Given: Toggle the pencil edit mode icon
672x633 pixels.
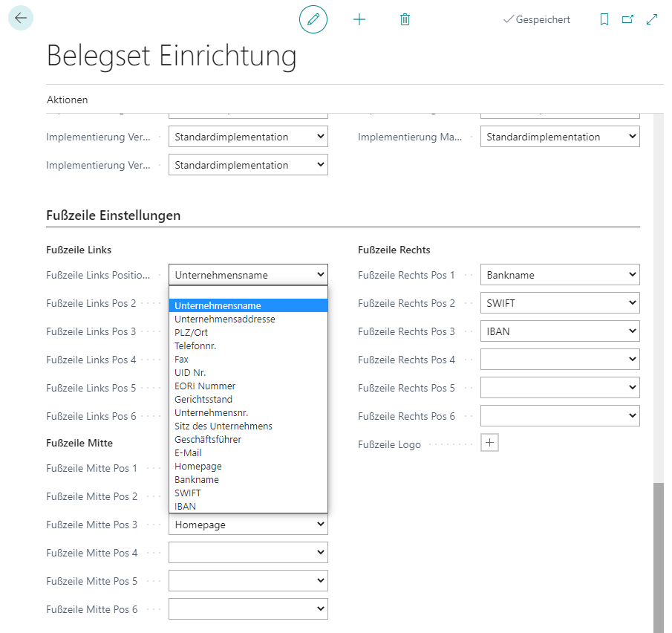Looking at the screenshot, I should [x=313, y=19].
